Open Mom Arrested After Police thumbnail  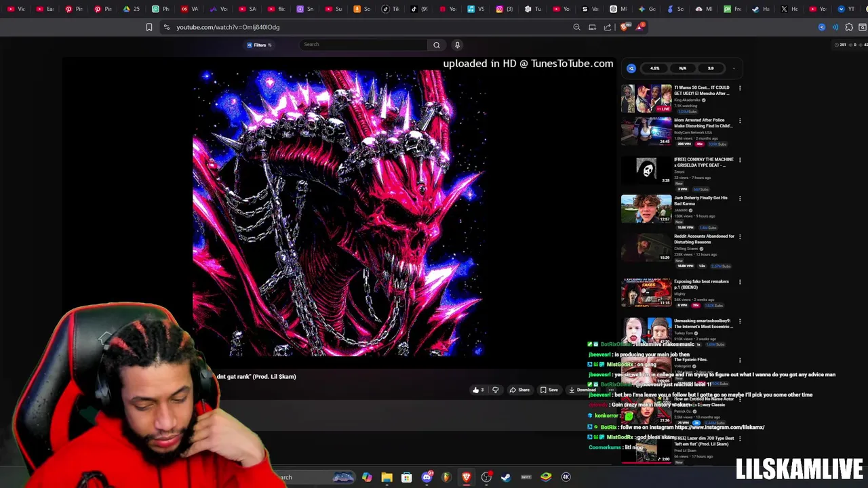(646, 131)
